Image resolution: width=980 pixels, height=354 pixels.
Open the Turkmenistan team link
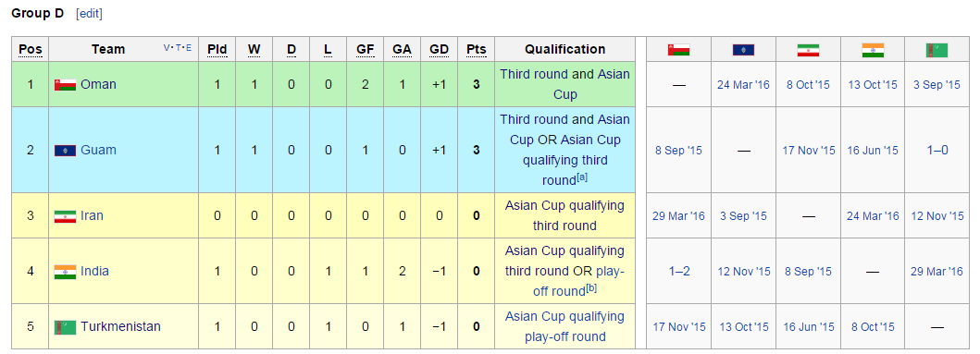(120, 326)
